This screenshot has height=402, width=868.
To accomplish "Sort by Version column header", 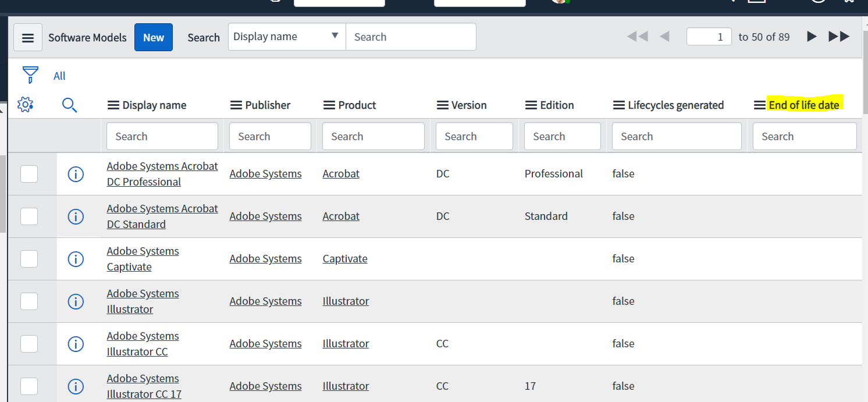I will (469, 105).
